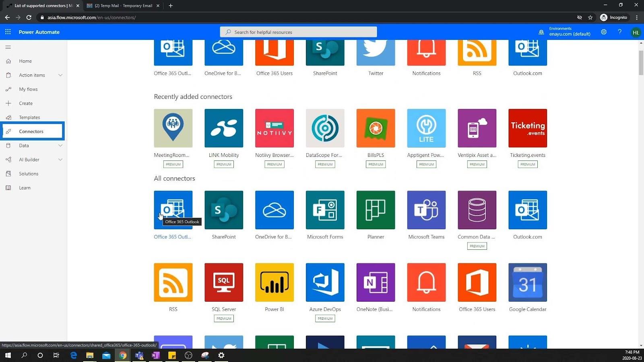This screenshot has width=644, height=362.
Task: Switch to the Temp Mail browser tab
Action: [x=123, y=6]
